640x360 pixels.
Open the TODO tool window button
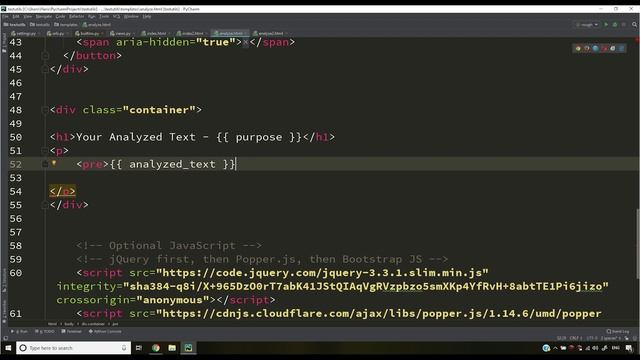(45, 331)
